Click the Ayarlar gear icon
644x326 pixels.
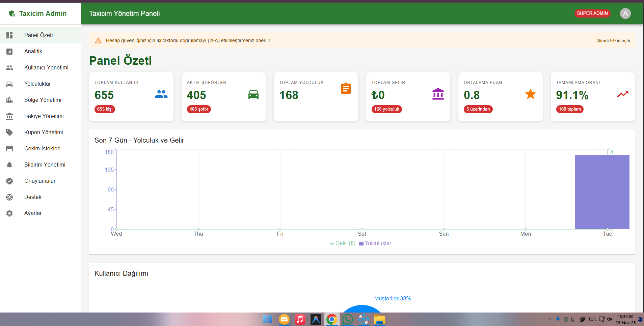pos(9,213)
